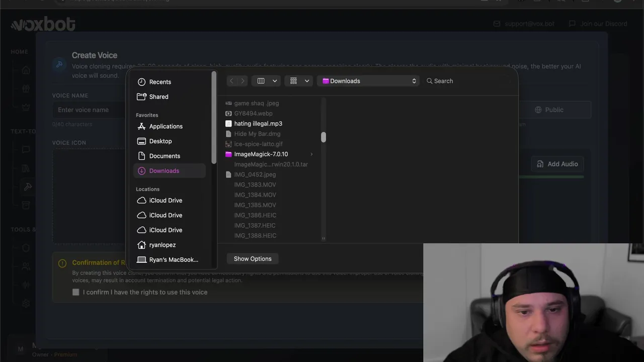Click the Home icon in voxbot sidebar
This screenshot has height=362, width=644.
(x=26, y=70)
